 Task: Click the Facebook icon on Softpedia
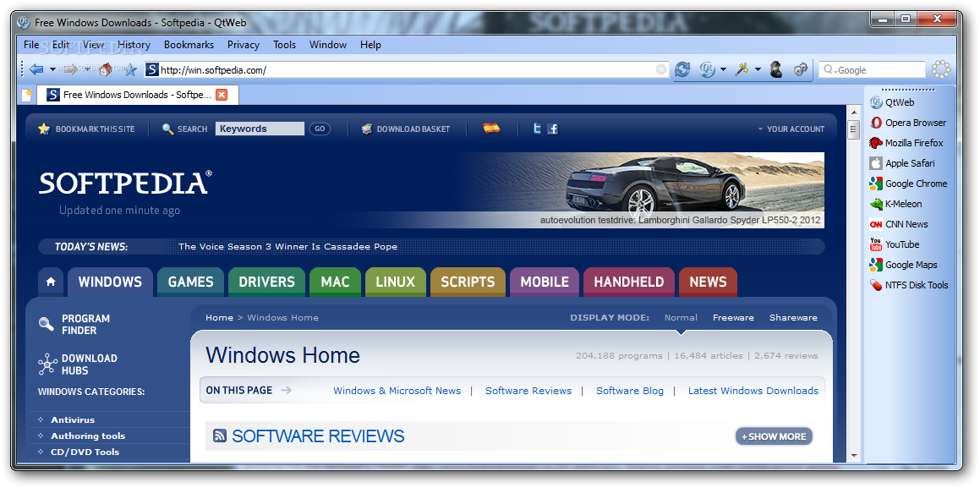coord(552,129)
